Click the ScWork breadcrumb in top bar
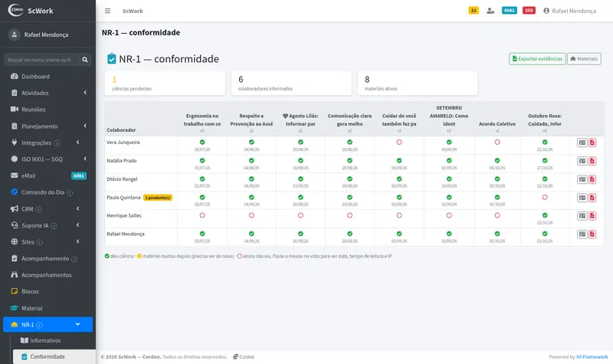The height and width of the screenshot is (364, 613). 133,11
